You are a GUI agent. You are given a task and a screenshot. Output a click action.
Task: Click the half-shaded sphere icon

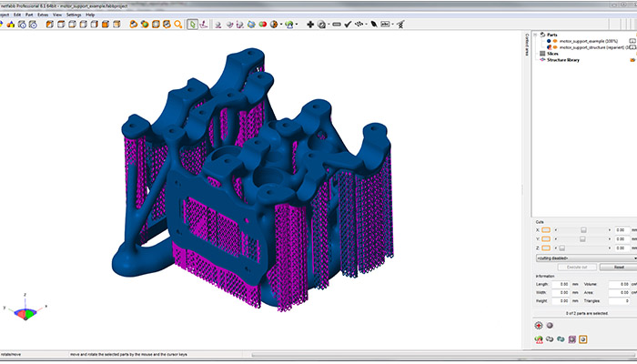tap(274, 25)
